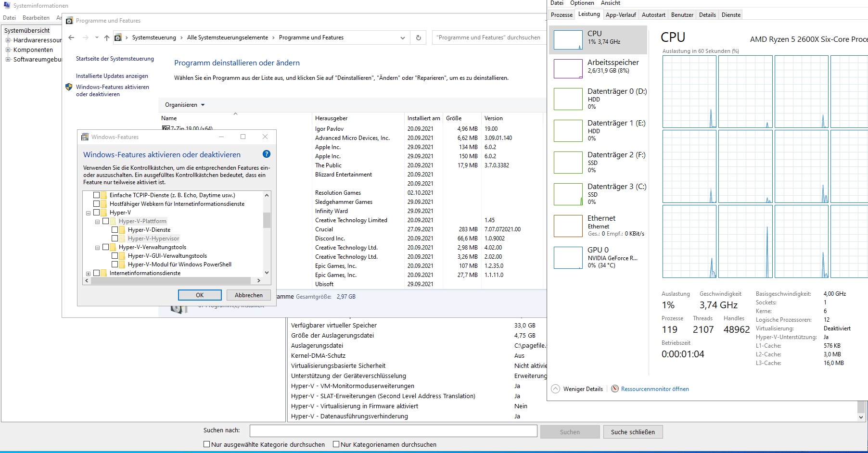Click the Suche schließen button

pos(633,432)
